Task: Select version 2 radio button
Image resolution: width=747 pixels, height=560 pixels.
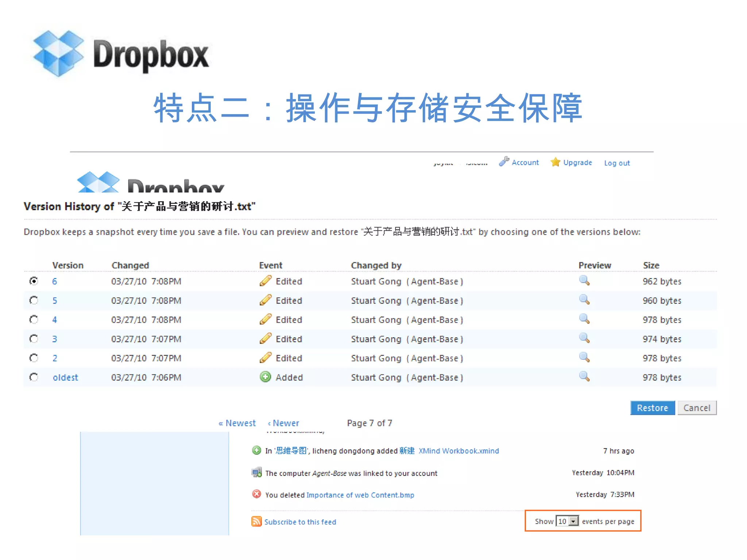Action: (x=34, y=358)
